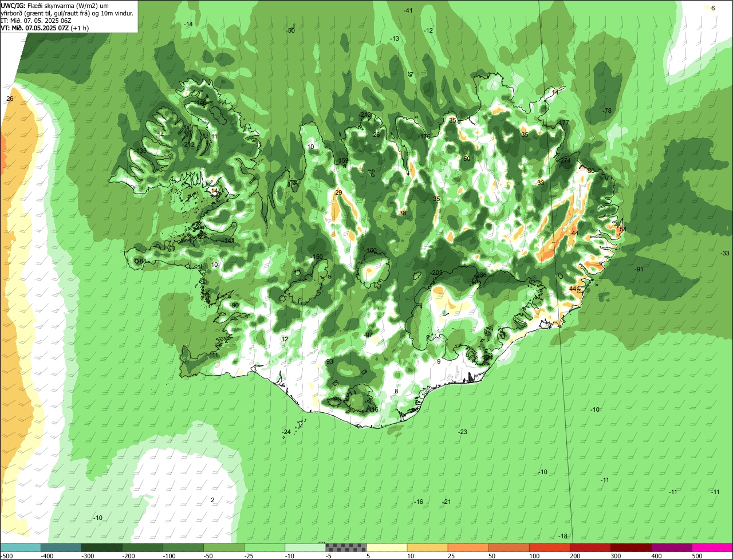The width and height of the screenshot is (733, 560).
Task: Click the "VT: Mið. 07.05.2025 07Z (+1 h)" line
Action: pos(45,27)
